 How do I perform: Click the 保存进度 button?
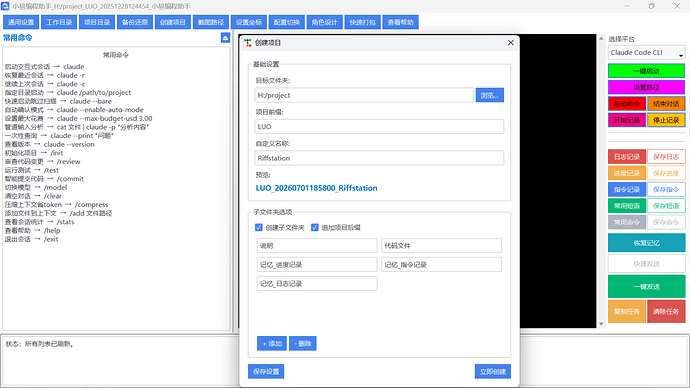[666, 173]
